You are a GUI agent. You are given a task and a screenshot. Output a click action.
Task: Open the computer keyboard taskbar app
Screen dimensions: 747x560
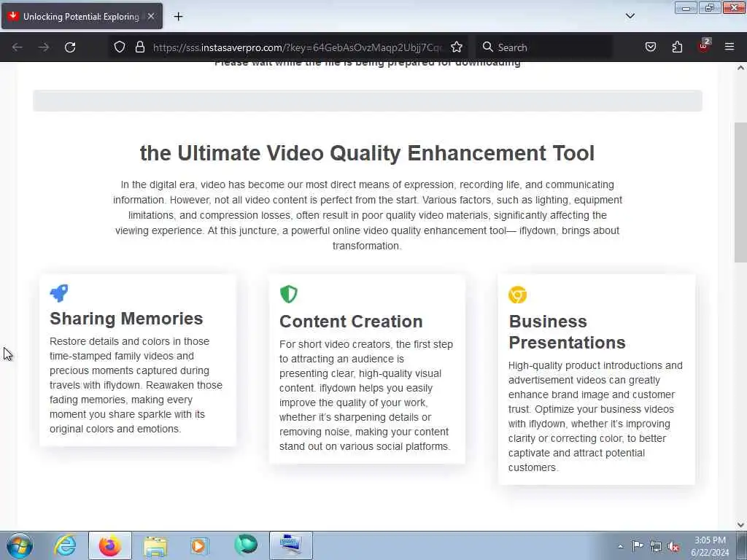291,545
